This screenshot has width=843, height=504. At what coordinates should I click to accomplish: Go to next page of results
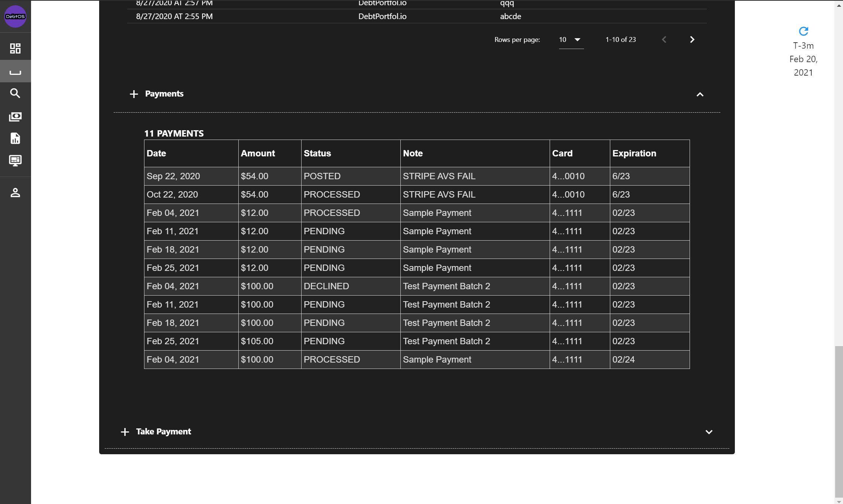click(692, 40)
